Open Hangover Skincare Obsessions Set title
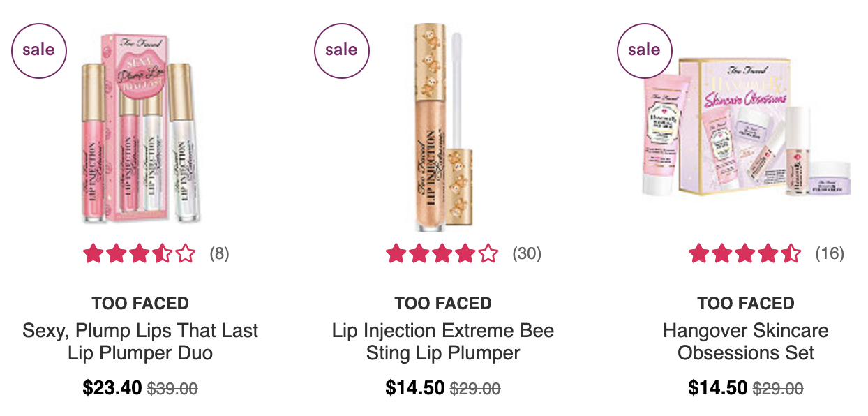 [x=746, y=341]
